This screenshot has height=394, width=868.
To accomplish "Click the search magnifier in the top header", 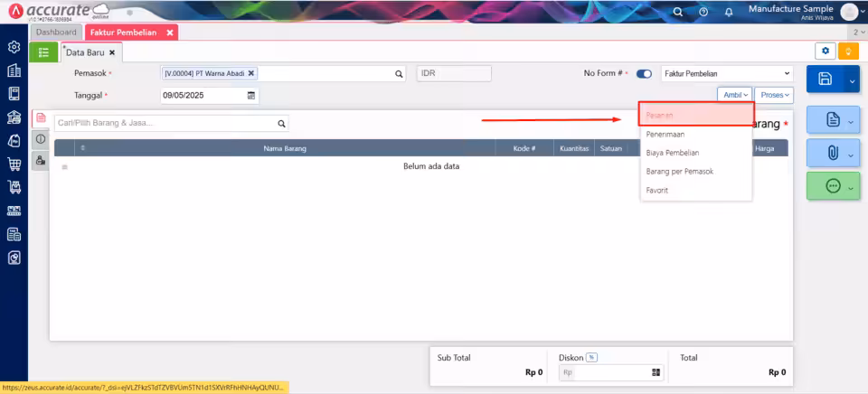I will [x=678, y=12].
